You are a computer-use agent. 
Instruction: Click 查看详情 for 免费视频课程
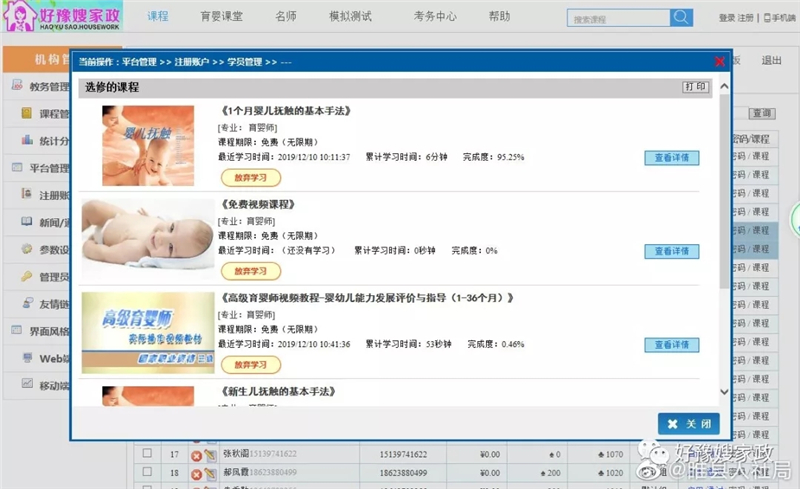(x=671, y=251)
